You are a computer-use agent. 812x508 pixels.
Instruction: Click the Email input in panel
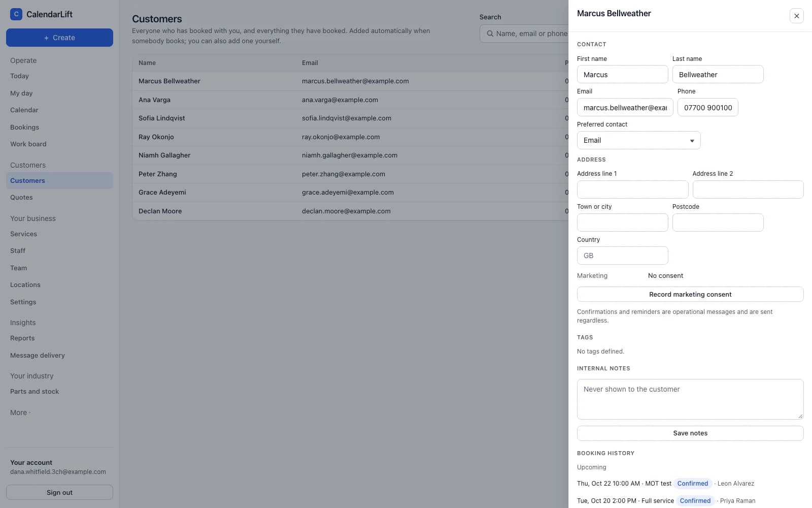coord(625,108)
